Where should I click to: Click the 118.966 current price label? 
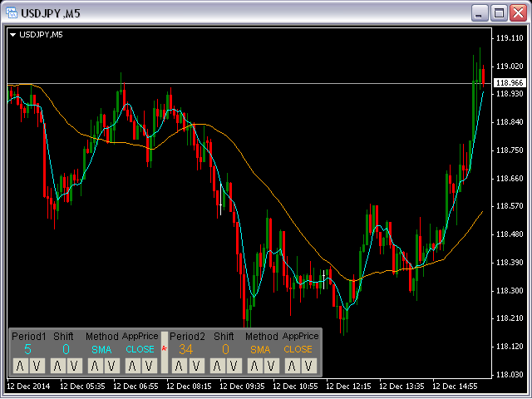(509, 83)
